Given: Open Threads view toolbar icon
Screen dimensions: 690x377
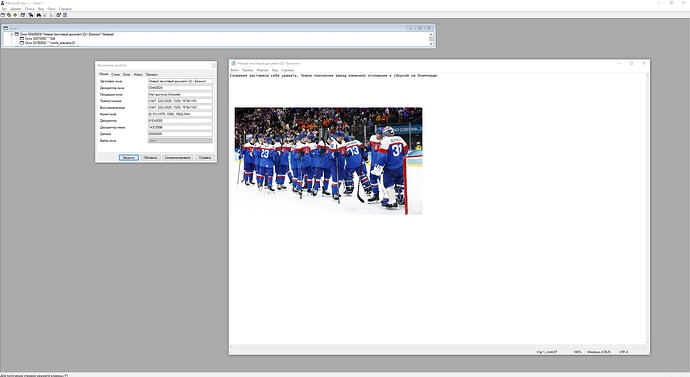Looking at the screenshot, I should 15,15.
